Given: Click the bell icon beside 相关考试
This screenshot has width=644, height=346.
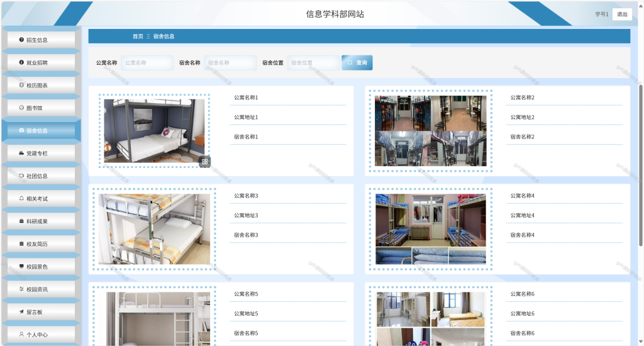Looking at the screenshot, I should (x=21, y=198).
